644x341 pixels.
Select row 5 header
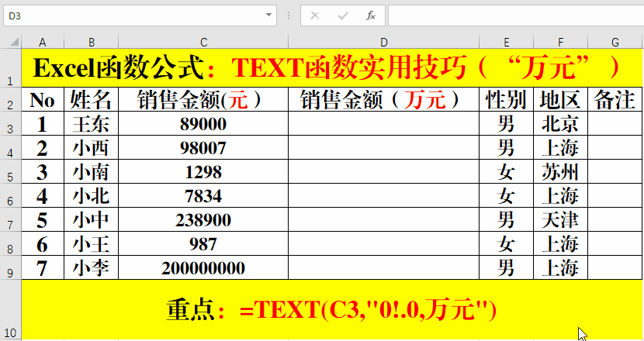click(x=10, y=171)
